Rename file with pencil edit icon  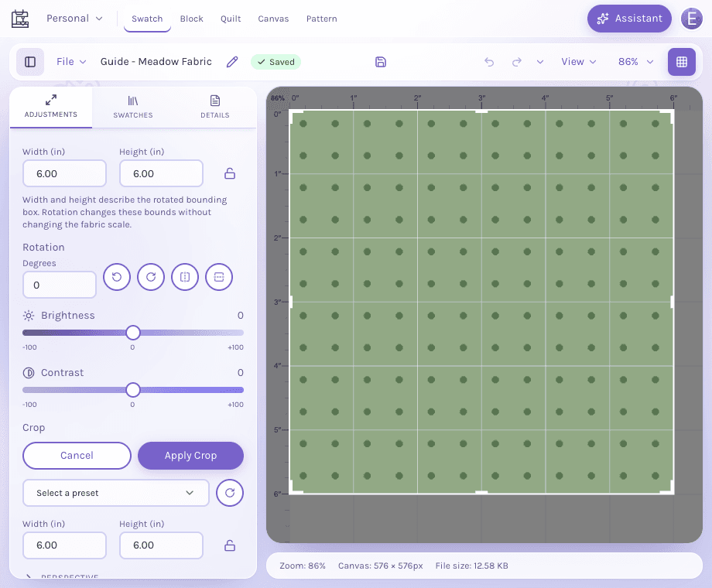point(232,62)
